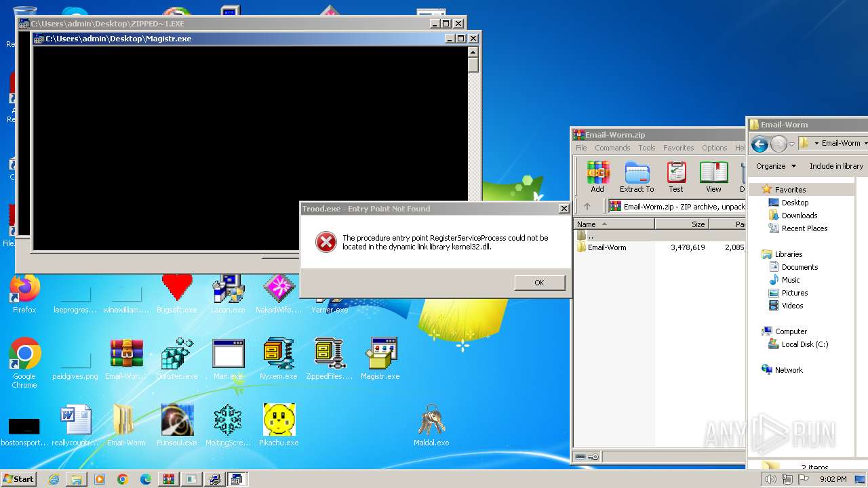Select Firefox desktop shortcut
The image size is (868, 488).
[24, 295]
